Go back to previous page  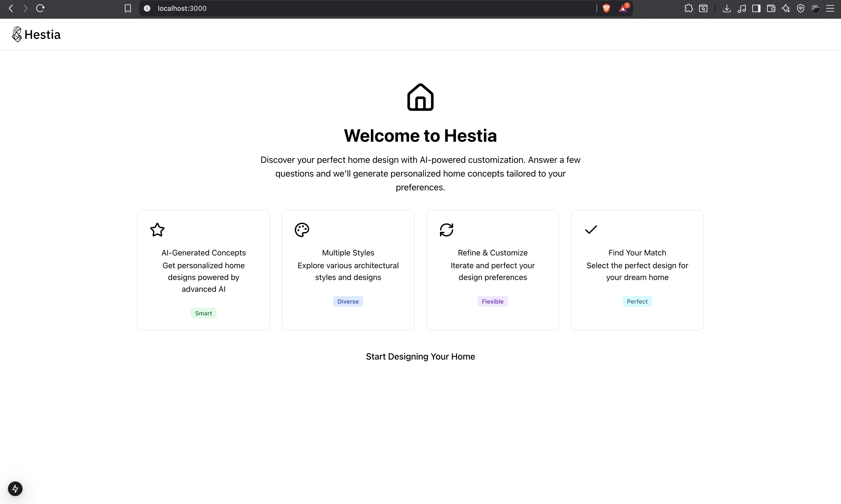click(x=11, y=9)
